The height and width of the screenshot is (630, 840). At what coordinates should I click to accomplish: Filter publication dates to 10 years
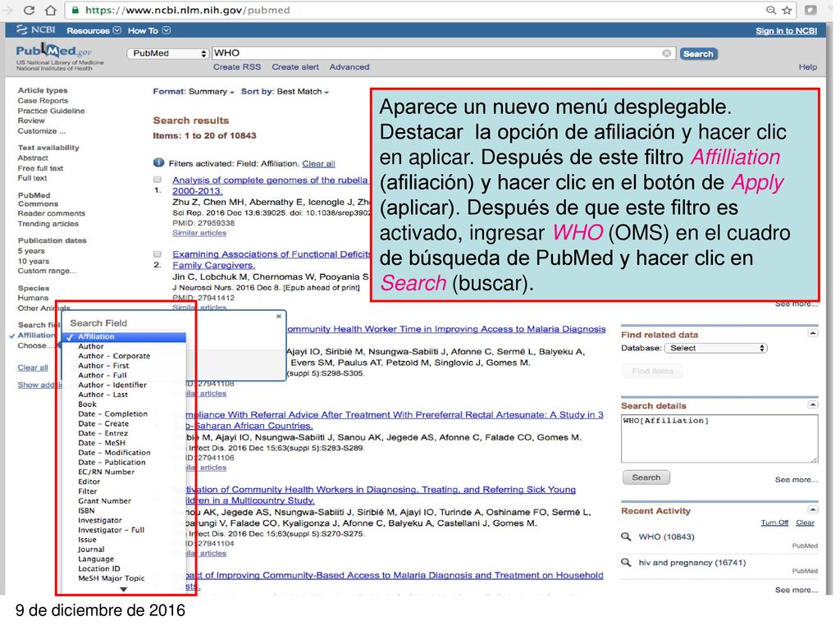pos(33,261)
